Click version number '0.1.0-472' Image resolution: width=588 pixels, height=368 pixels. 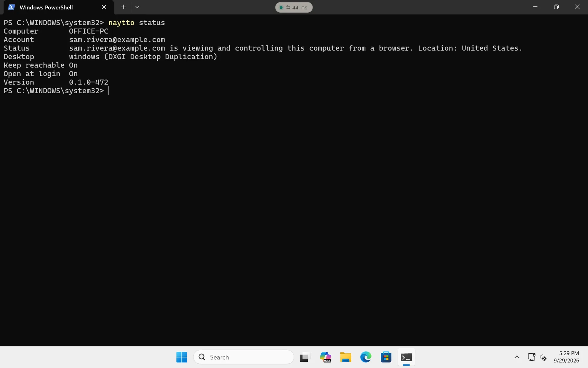point(88,82)
